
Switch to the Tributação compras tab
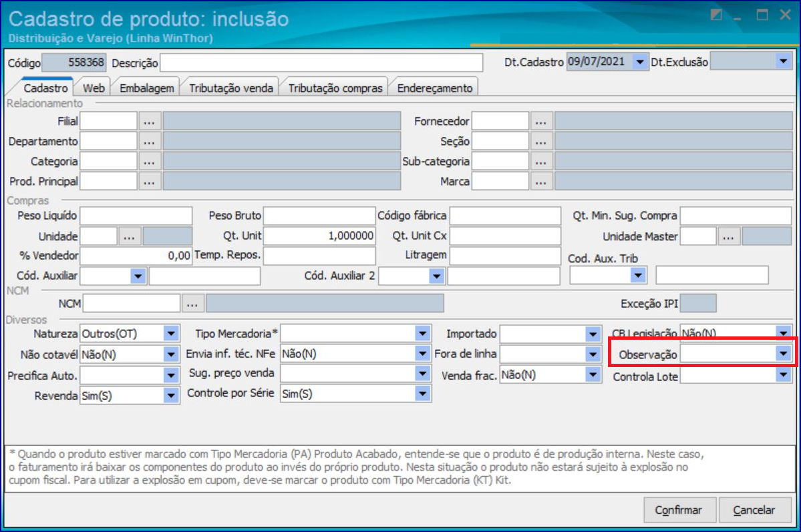point(335,88)
